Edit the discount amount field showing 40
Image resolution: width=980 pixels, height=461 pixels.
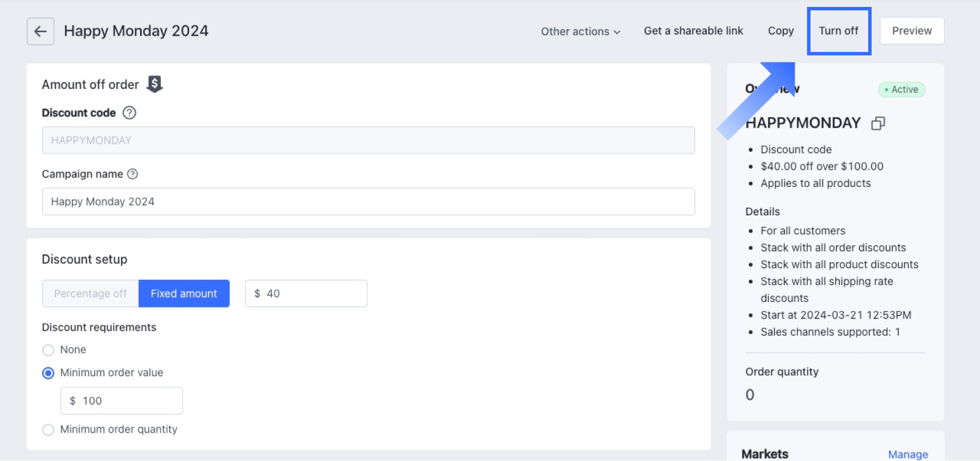tap(311, 294)
